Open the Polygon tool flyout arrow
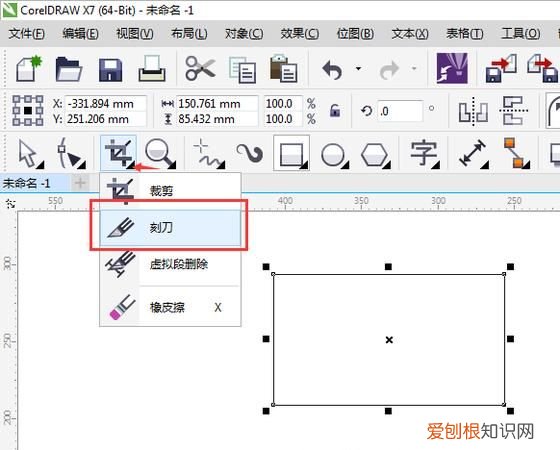The height and width of the screenshot is (450, 560). 387,165
